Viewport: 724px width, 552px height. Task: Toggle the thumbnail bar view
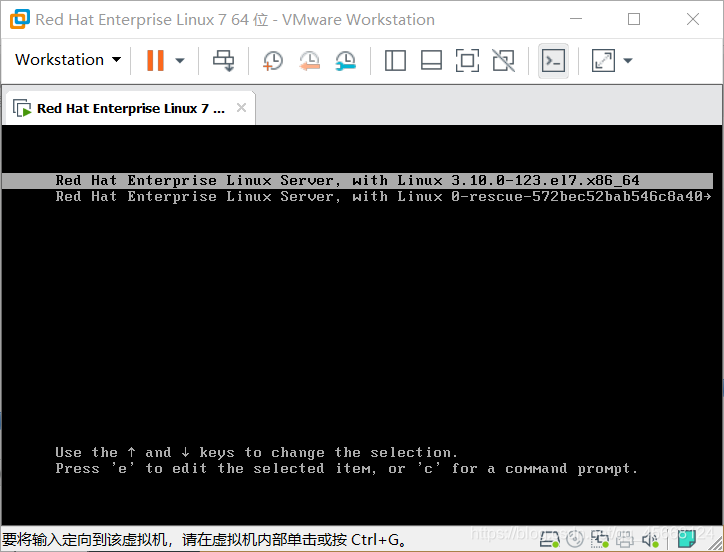tap(431, 61)
